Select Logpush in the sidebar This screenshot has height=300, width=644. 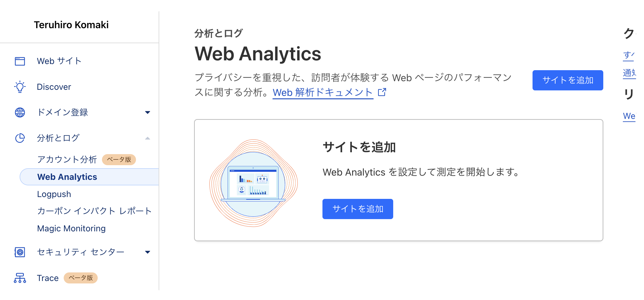pyautogui.click(x=54, y=194)
